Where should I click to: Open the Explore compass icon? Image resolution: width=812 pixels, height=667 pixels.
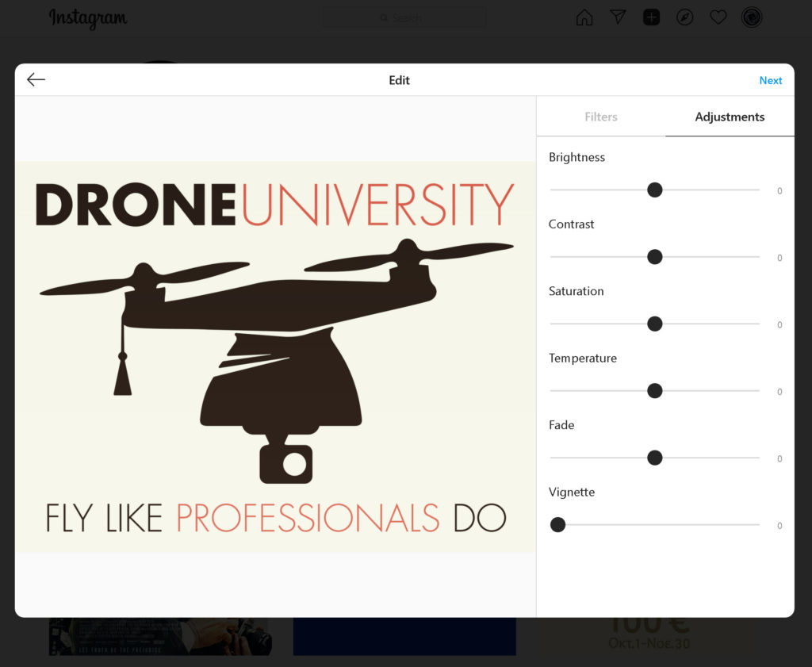pos(684,17)
